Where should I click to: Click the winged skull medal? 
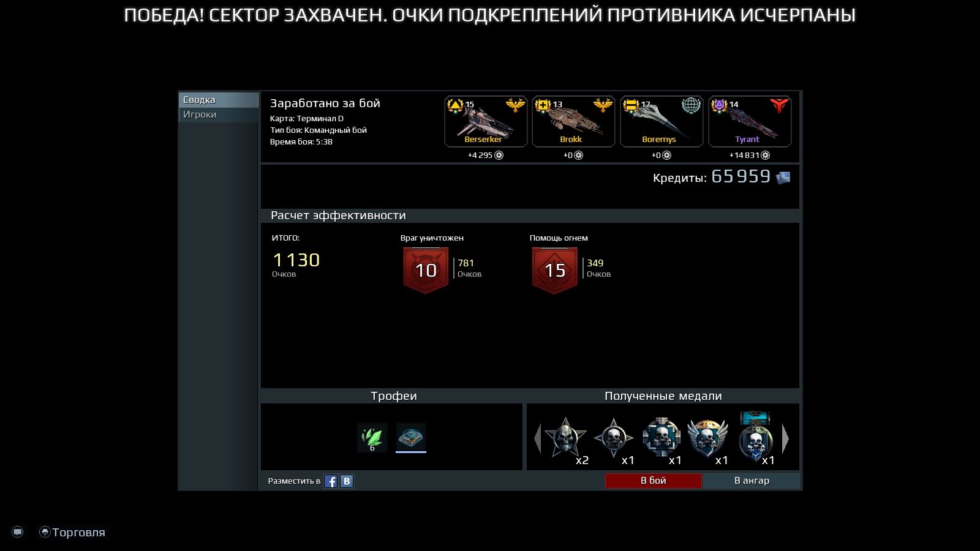pyautogui.click(x=707, y=438)
